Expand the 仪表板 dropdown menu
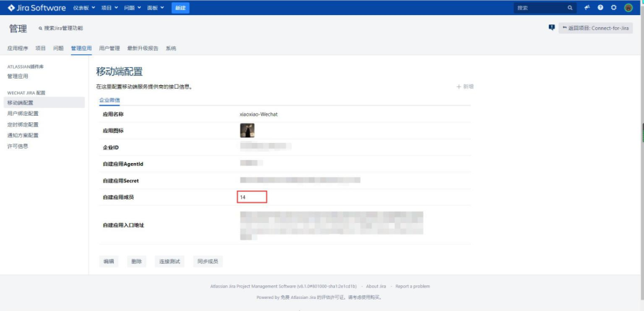644x311 pixels. tap(86, 7)
